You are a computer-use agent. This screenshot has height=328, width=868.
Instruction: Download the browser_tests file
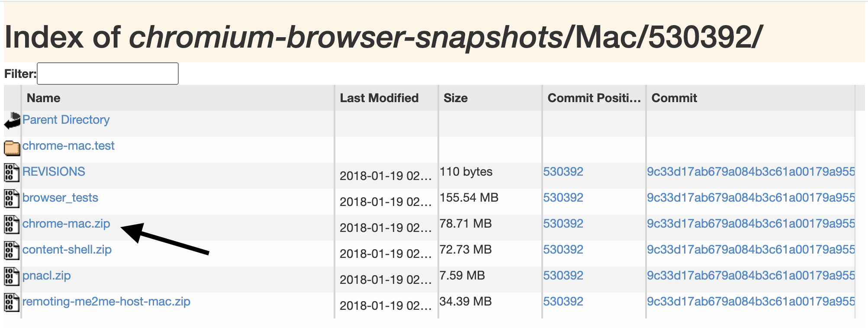click(60, 198)
